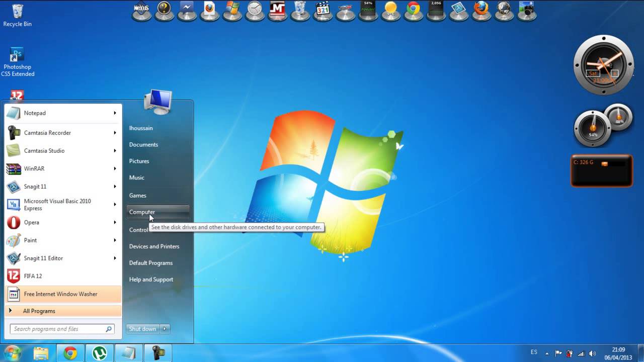Open the Recycle Bin desktop icon
Image resolution: width=644 pixels, height=362 pixels.
coord(17,15)
